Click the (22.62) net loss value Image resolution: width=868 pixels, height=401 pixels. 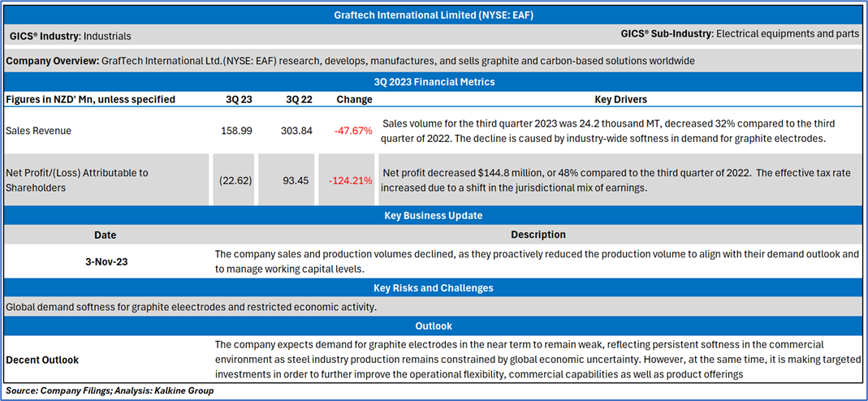coord(235,180)
